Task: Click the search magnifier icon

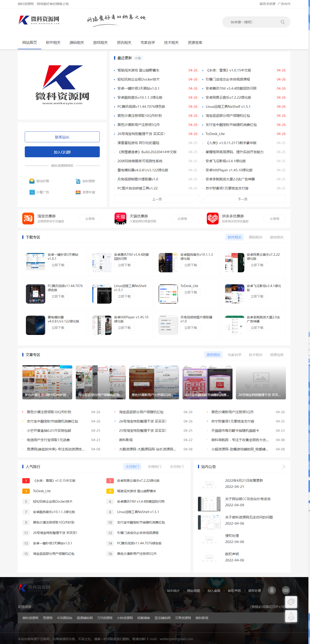Action: coord(282,22)
